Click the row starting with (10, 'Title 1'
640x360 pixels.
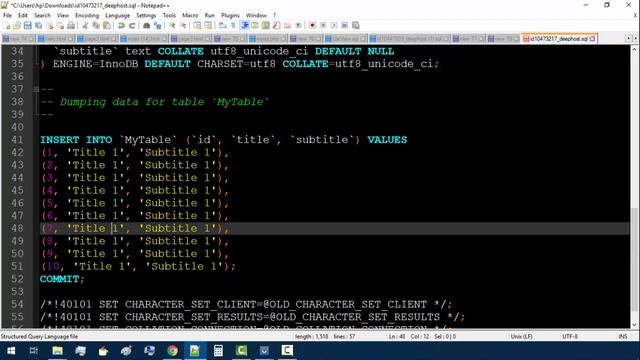[138, 267]
